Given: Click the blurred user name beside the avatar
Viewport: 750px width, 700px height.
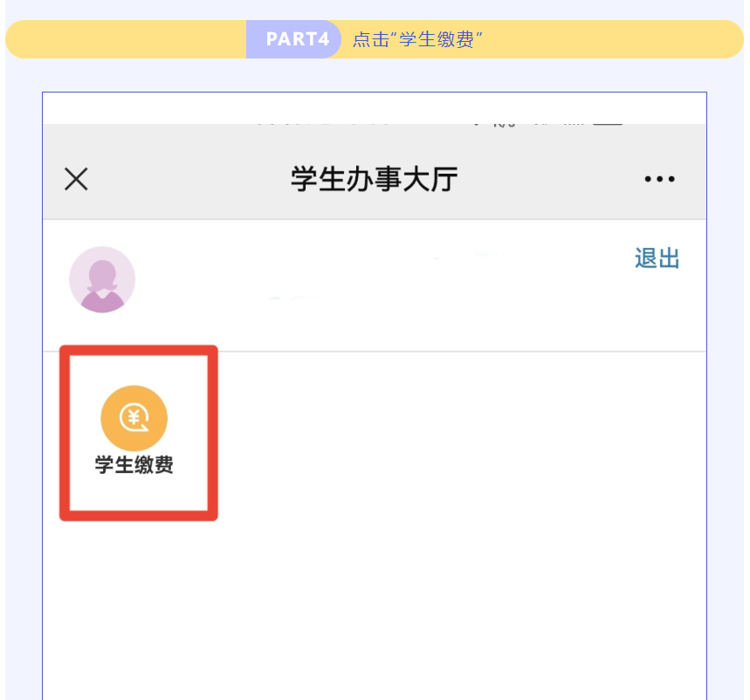Looking at the screenshot, I should (459, 257).
